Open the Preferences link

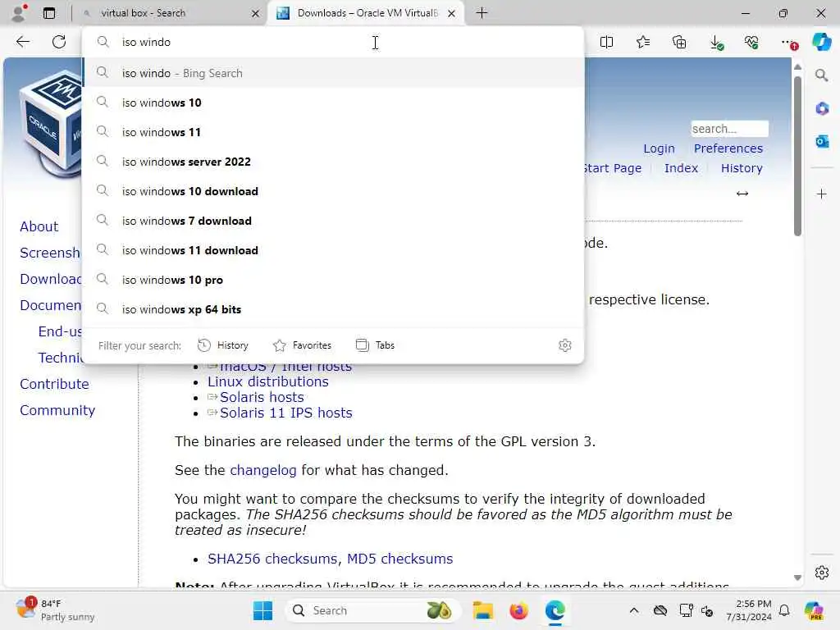[728, 148]
